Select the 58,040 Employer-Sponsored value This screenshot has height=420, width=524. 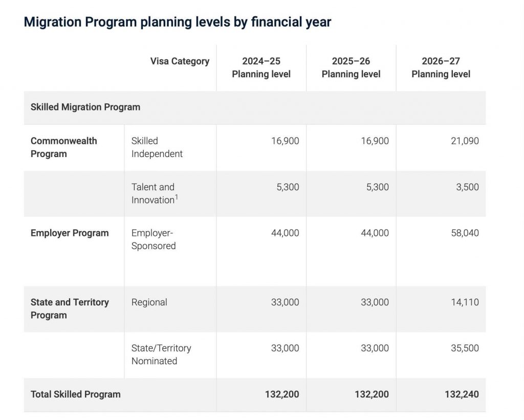coord(465,233)
